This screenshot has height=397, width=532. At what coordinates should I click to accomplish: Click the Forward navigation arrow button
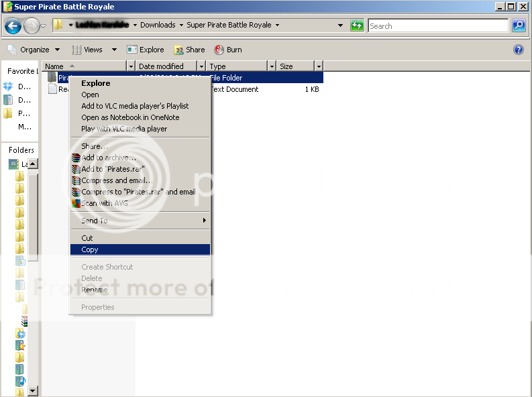click(32, 26)
